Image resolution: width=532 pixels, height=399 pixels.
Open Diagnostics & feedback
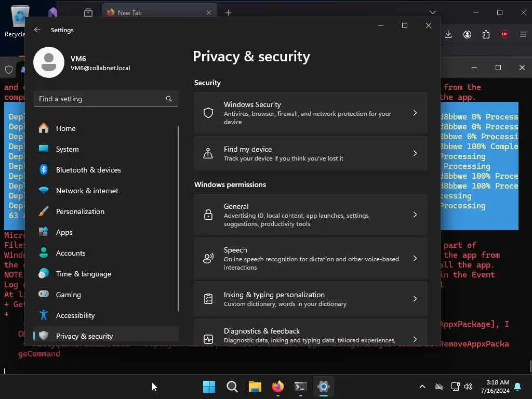311,332
